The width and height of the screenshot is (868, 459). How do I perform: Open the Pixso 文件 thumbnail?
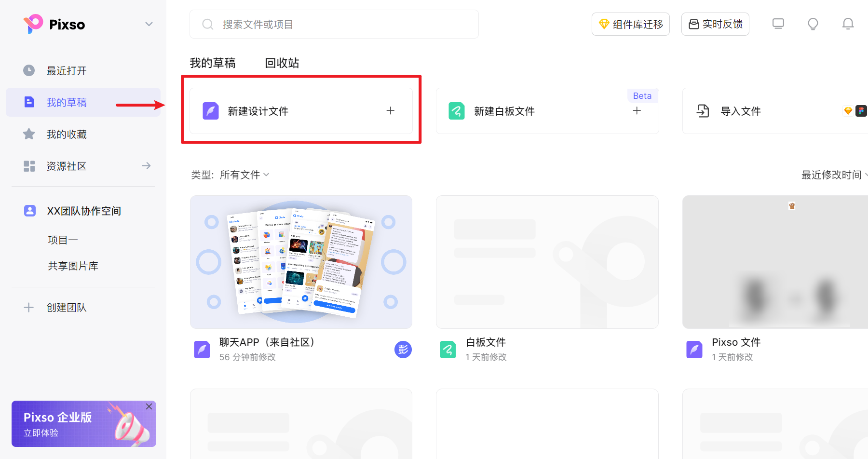[x=775, y=262]
